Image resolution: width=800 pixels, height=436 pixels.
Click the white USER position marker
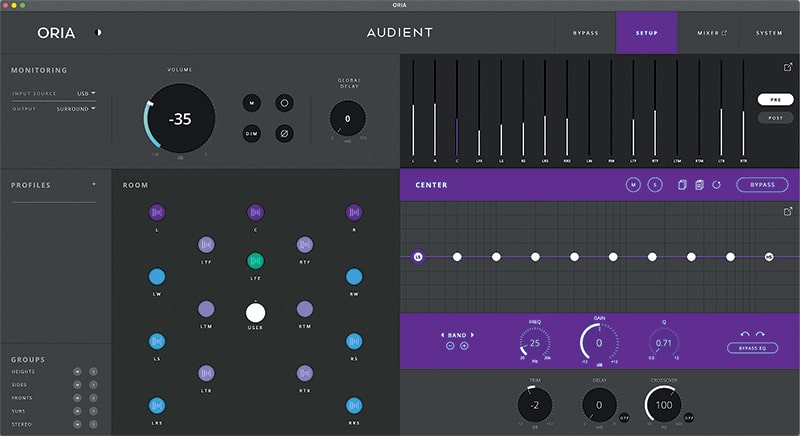[255, 313]
